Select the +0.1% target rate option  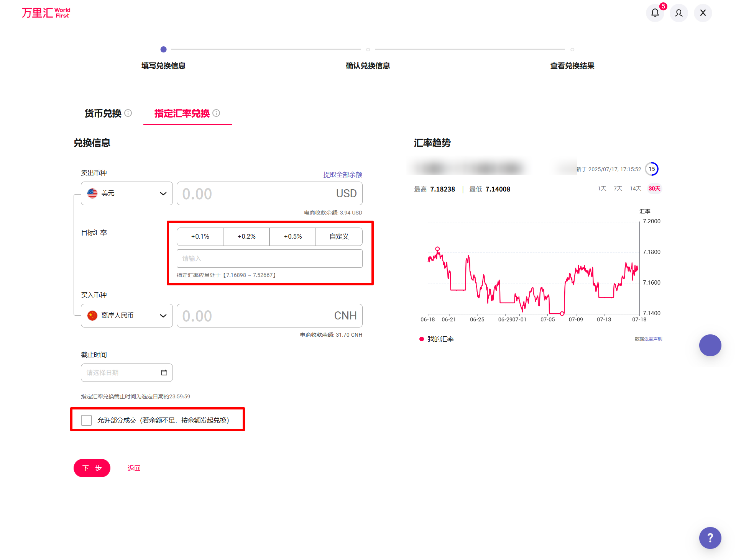[x=200, y=237]
